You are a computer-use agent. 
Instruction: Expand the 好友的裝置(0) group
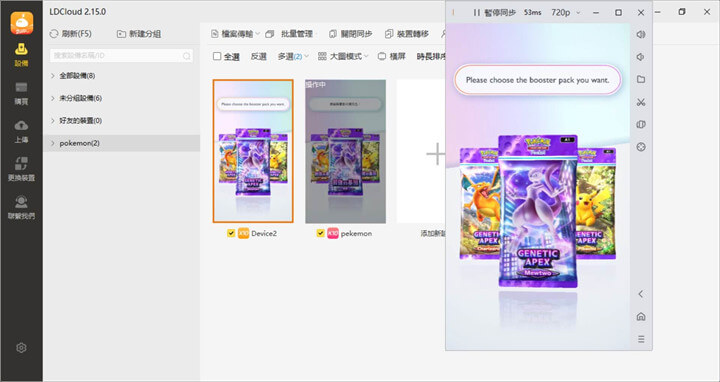coord(52,121)
